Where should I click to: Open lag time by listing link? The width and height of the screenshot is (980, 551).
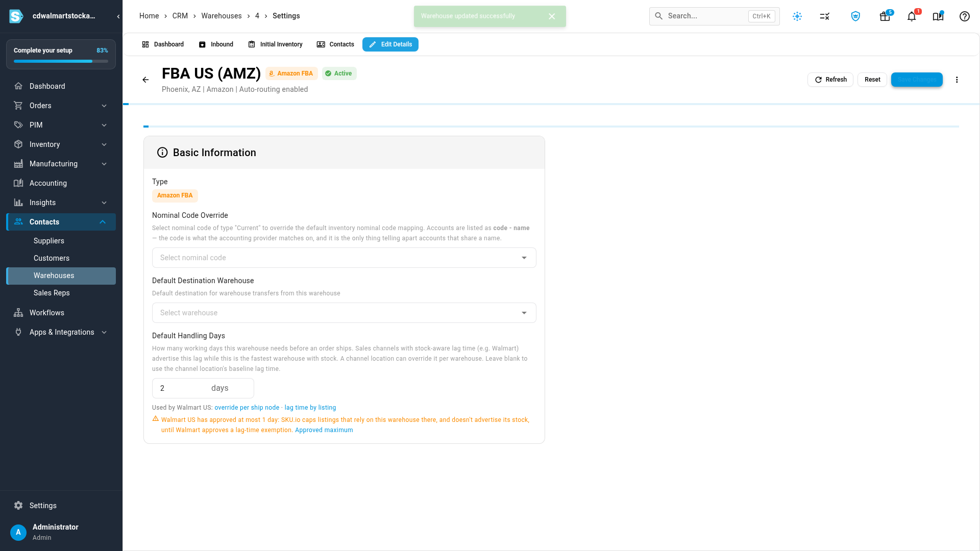tap(310, 408)
